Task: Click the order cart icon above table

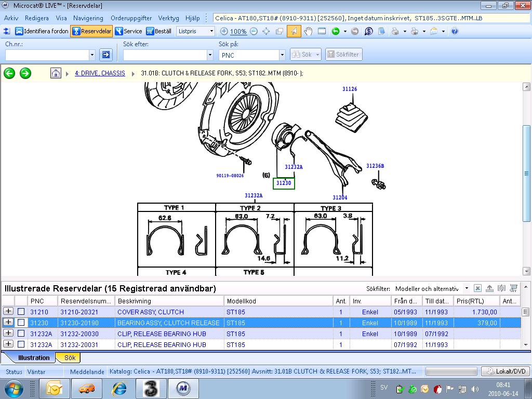Action: click(513, 288)
